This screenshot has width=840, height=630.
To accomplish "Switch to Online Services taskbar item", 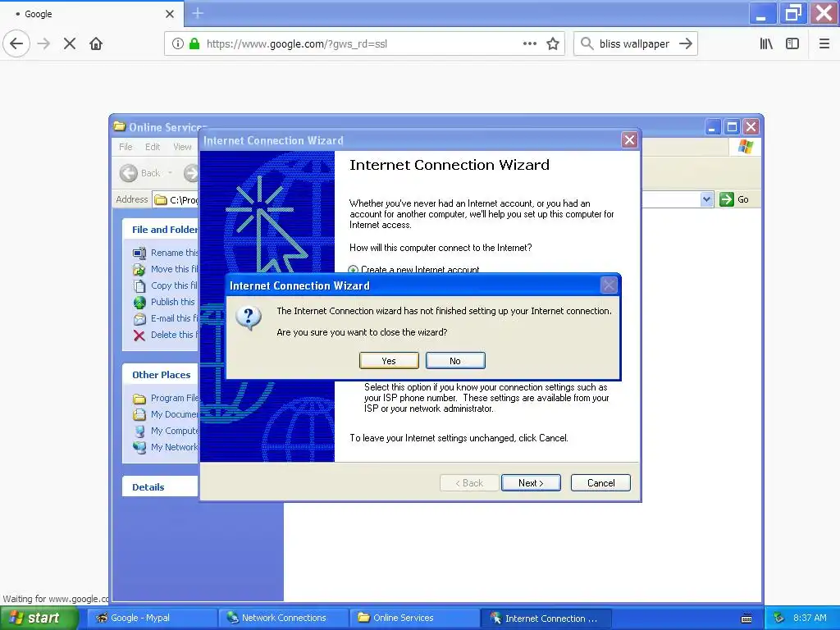I will point(414,618).
